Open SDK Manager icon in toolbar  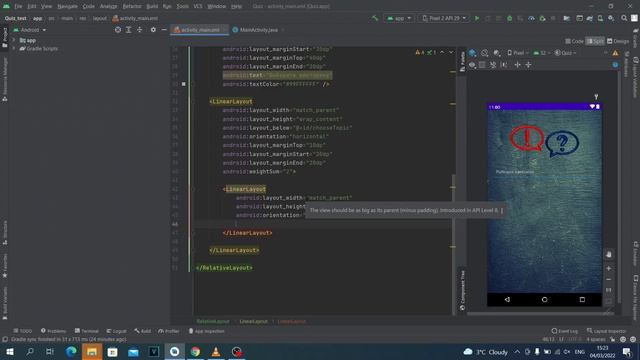[x=611, y=18]
